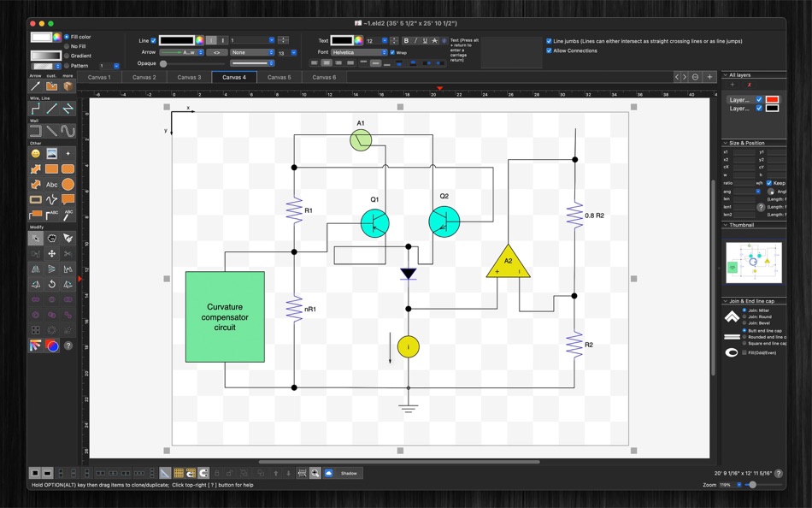
Task: Toggle the text Wrap checkbox
Action: [x=392, y=52]
